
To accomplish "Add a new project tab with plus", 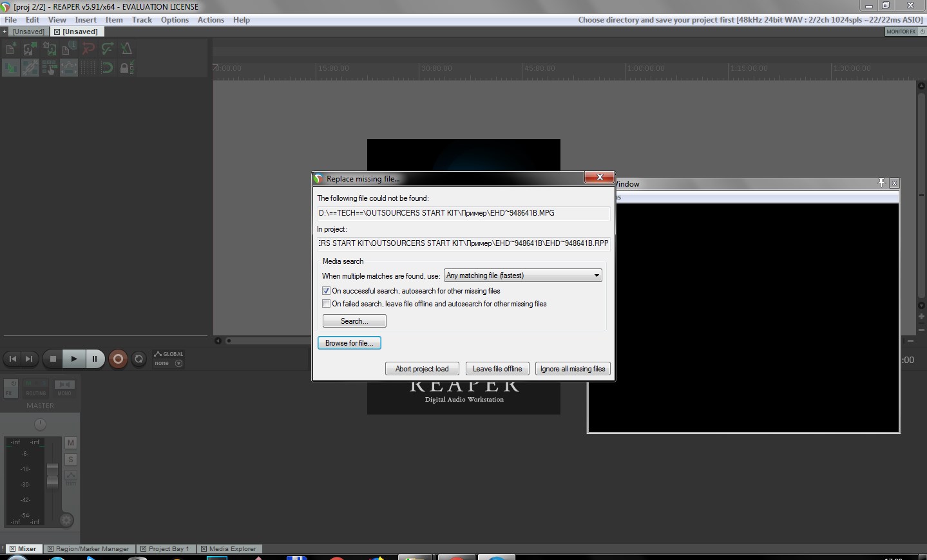I will [5, 32].
